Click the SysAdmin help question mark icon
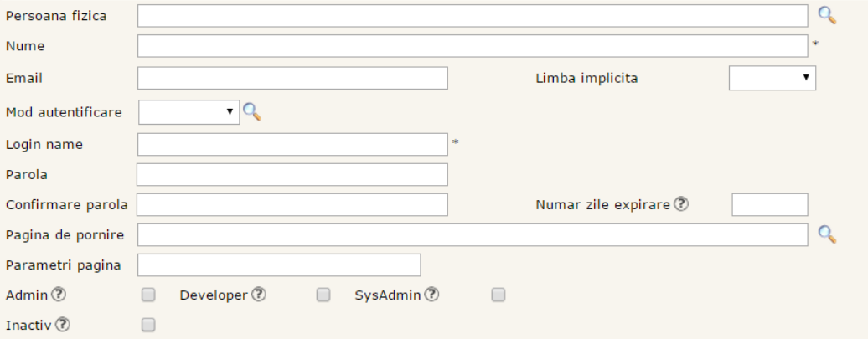The height and width of the screenshot is (339, 868). tap(432, 295)
